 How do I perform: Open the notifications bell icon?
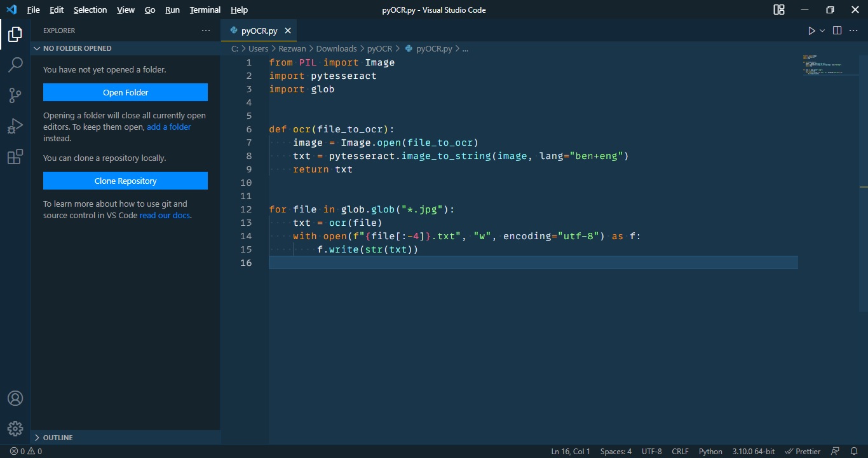coord(855,451)
